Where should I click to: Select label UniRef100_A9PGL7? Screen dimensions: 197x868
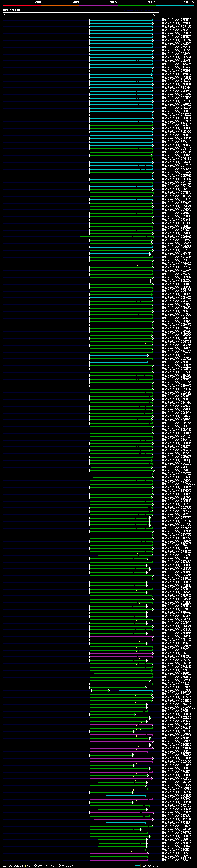coord(177,111)
